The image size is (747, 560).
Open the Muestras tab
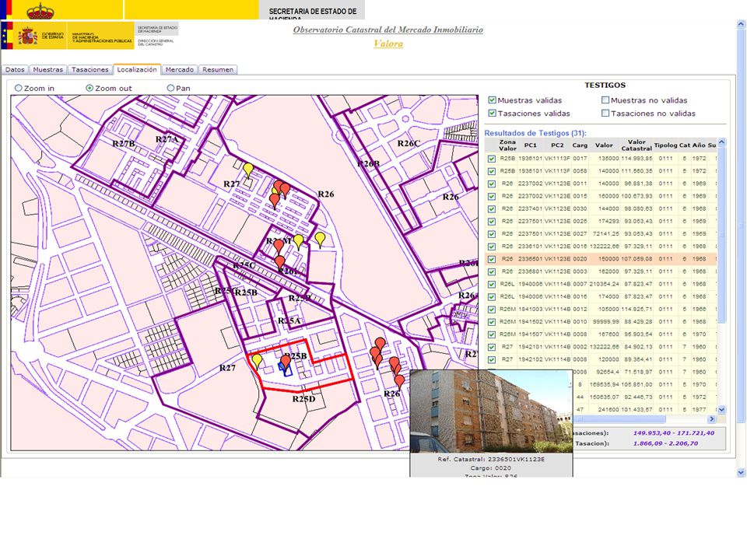pos(48,69)
